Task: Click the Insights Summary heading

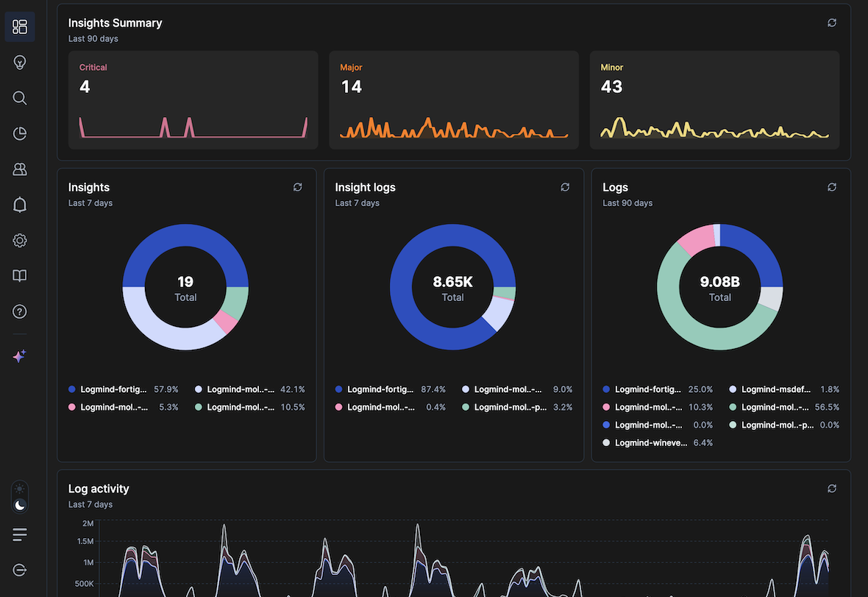Action: 115,23
